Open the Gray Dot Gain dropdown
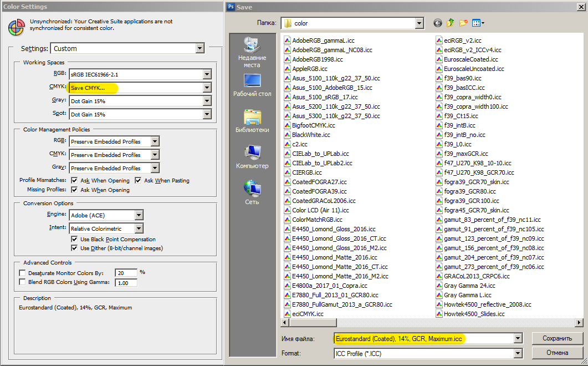588x366 pixels. [207, 101]
